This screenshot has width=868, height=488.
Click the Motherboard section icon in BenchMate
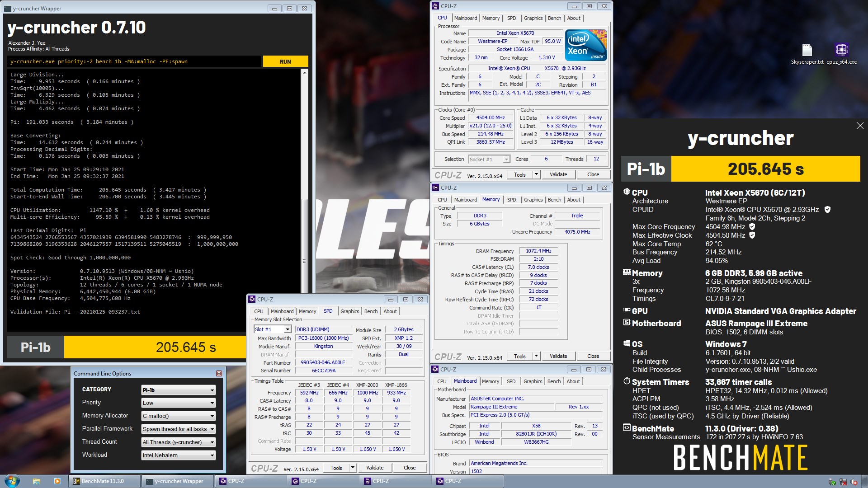coord(627,323)
